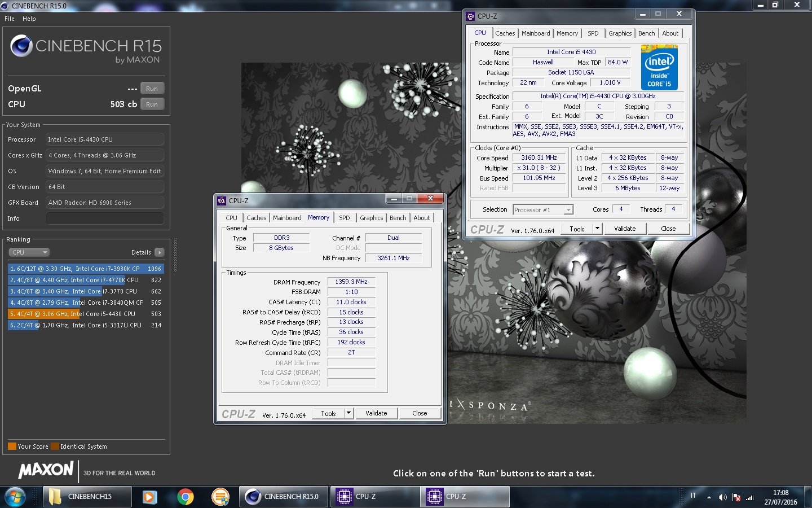Click the network signal tray icon

point(750,497)
